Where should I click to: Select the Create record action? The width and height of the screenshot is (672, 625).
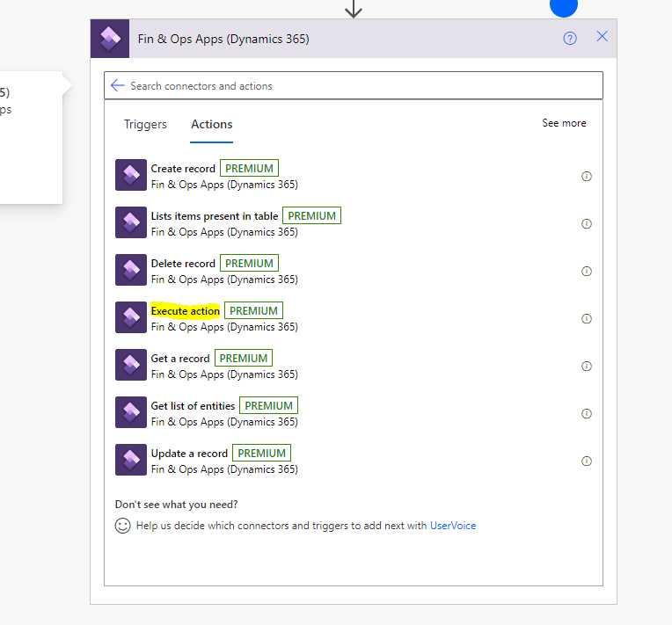tap(183, 169)
